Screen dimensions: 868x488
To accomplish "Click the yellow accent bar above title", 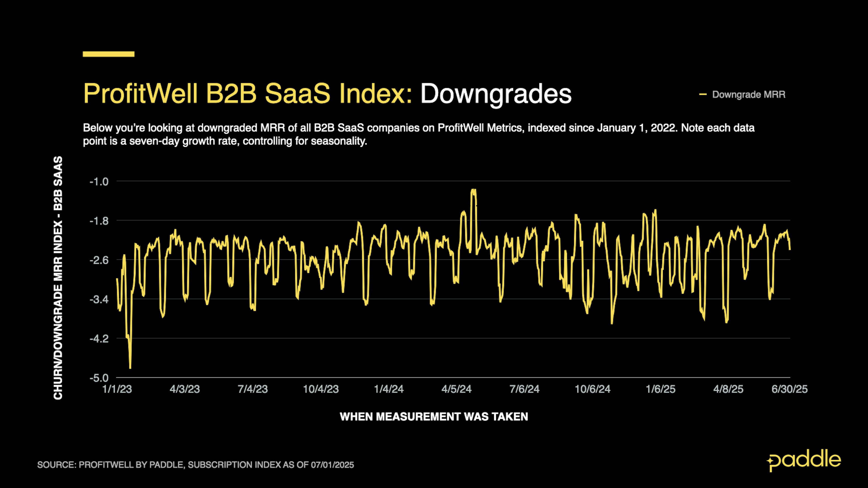I will (x=108, y=54).
